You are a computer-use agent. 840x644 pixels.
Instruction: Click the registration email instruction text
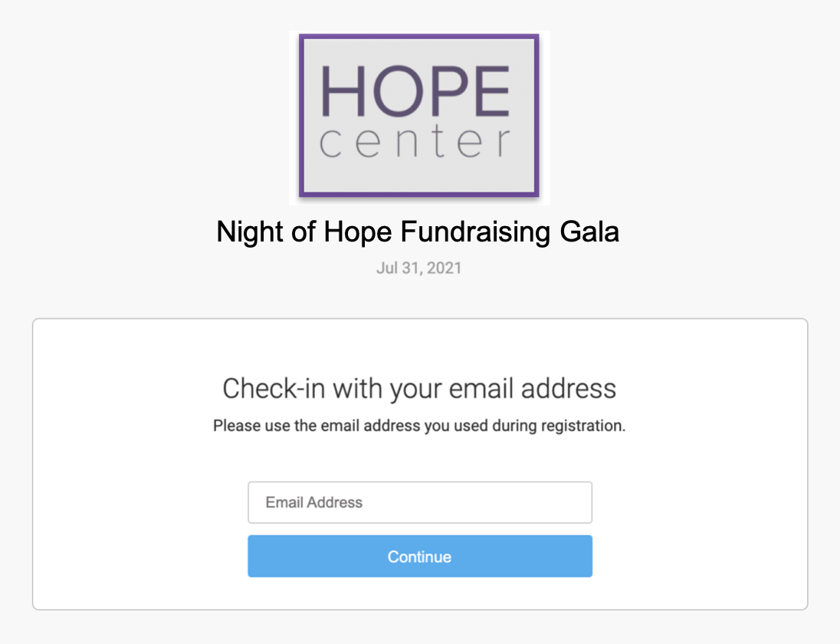click(x=419, y=426)
